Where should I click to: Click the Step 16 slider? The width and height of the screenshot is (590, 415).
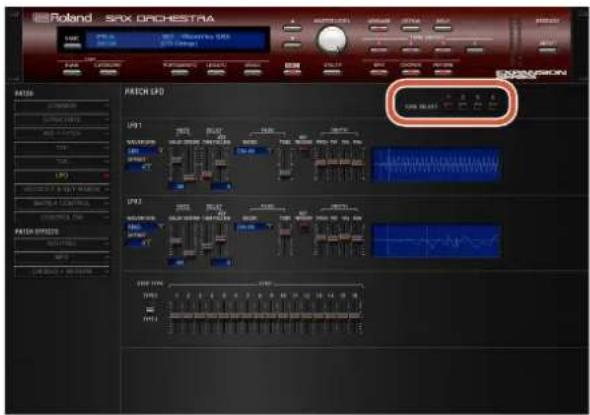pos(355,316)
